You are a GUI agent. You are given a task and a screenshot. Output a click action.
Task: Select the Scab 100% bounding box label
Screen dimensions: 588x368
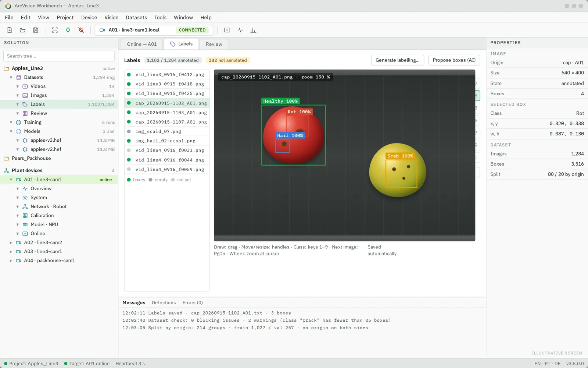(x=400, y=156)
